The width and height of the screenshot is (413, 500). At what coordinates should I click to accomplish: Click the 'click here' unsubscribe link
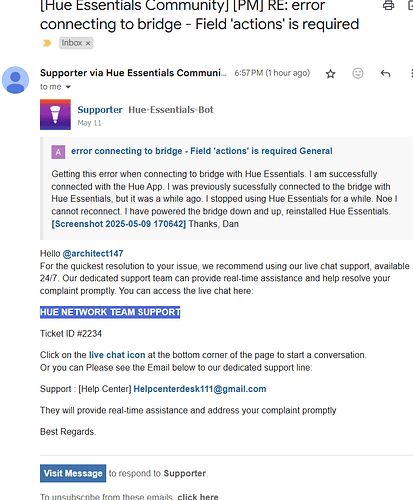pyautogui.click(x=198, y=497)
